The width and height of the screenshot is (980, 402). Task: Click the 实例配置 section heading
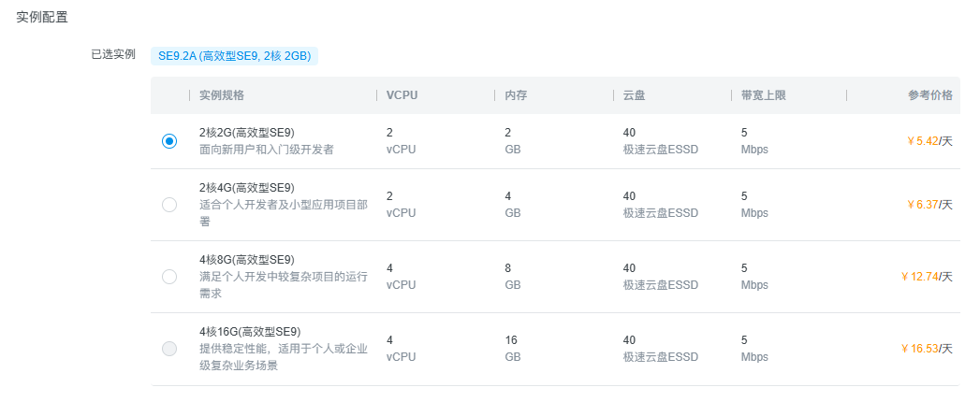(42, 17)
